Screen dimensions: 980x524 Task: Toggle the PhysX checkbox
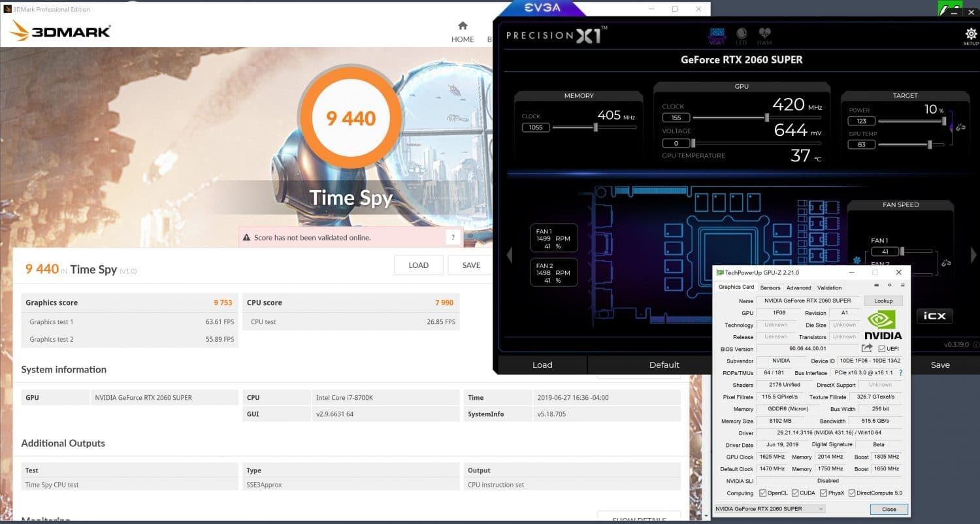click(x=823, y=493)
